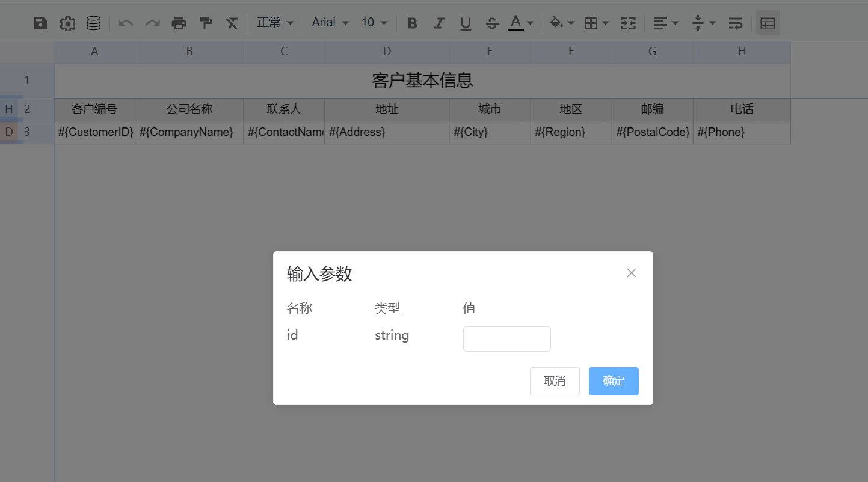The width and height of the screenshot is (868, 482).
Task: Click the 客户编号 cell
Action: [94, 109]
